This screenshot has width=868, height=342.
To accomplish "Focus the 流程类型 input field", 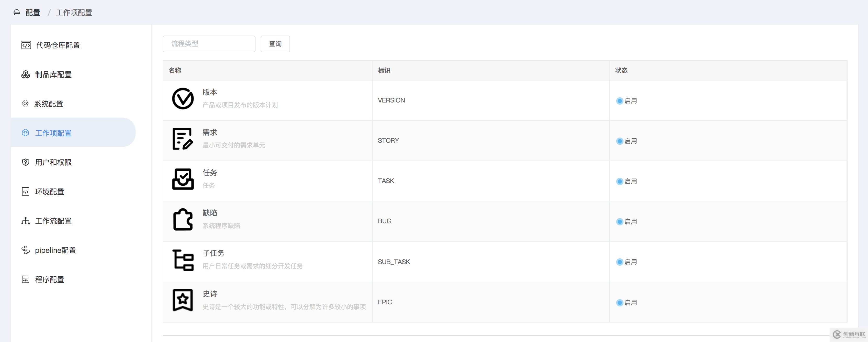I will pos(209,44).
